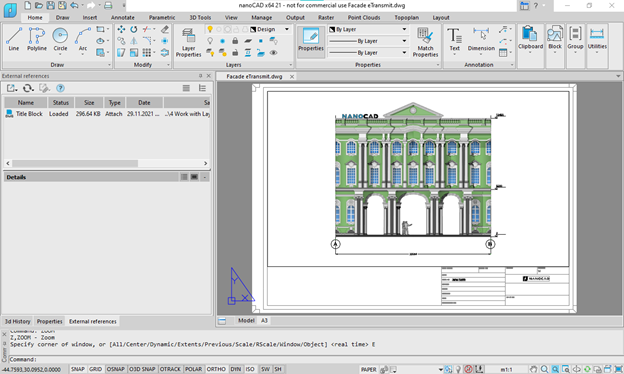
Task: Select the Text annotation tool
Action: click(454, 39)
